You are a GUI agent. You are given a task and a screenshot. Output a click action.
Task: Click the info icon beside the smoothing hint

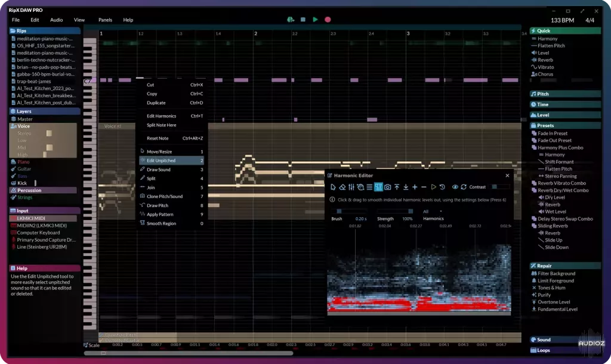click(x=332, y=199)
